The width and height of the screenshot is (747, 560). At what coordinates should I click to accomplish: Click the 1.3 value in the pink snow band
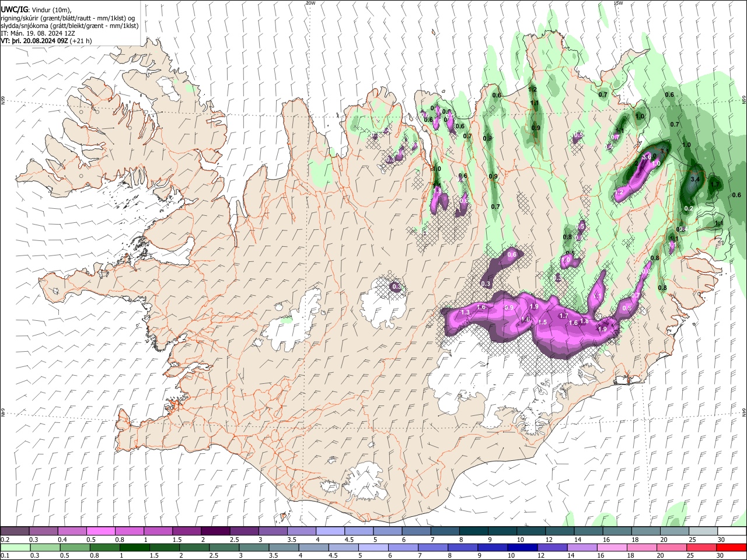point(465,313)
